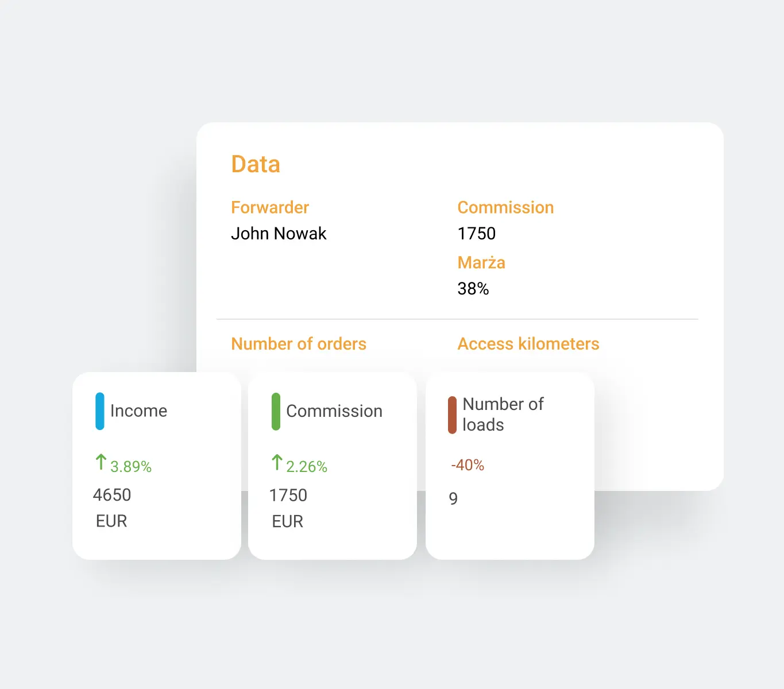Click the Marża label

[x=481, y=262]
